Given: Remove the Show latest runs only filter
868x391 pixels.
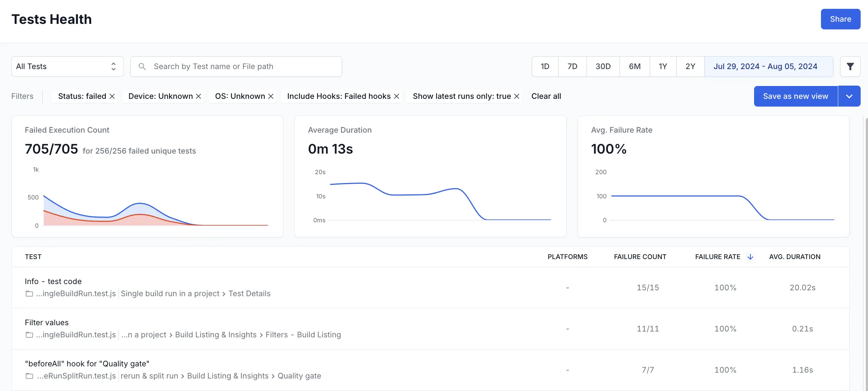Looking at the screenshot, I should tap(517, 96).
